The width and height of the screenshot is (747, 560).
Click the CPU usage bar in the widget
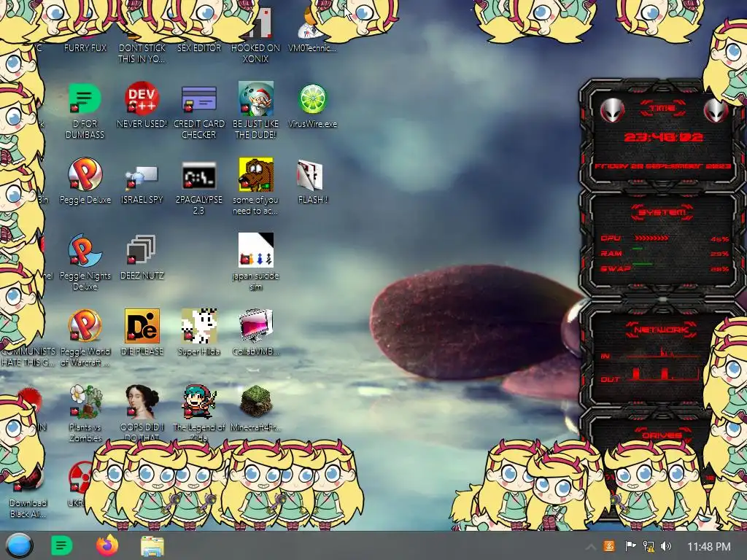tap(651, 238)
